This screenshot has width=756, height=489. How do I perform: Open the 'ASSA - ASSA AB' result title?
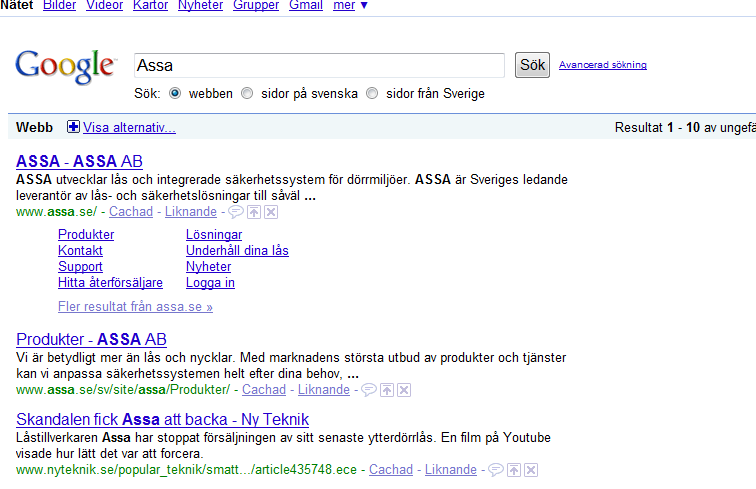pos(80,161)
